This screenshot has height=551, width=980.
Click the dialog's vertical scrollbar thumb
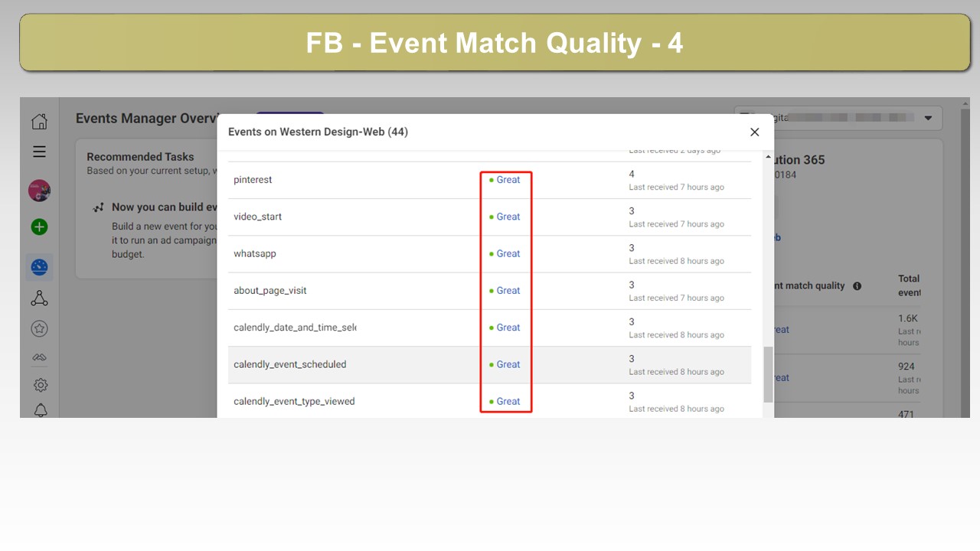coord(768,374)
